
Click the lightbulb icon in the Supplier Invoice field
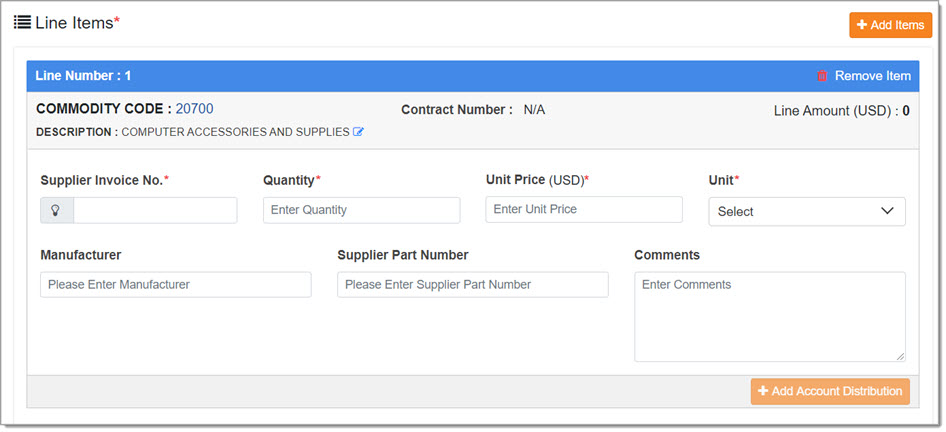coord(57,211)
